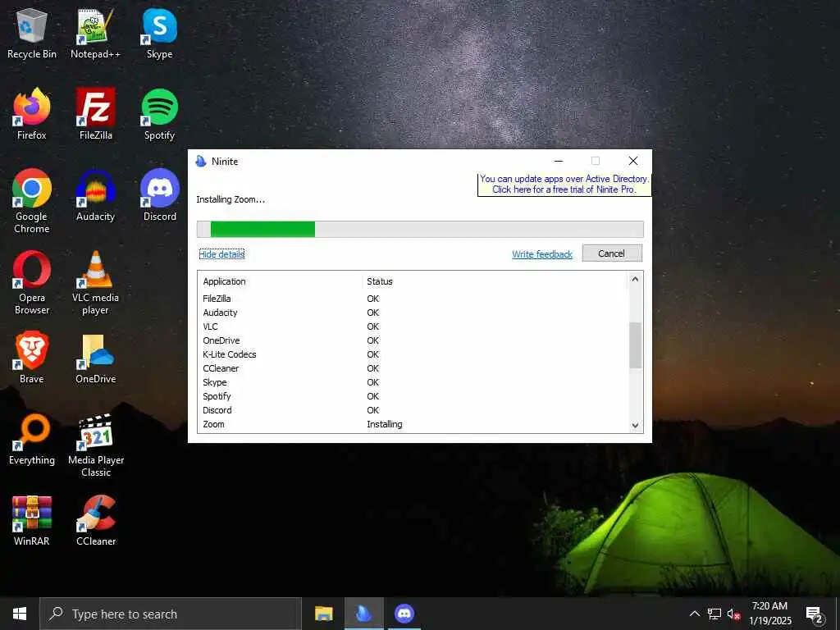Open Discord from the taskbar
This screenshot has height=630, width=840.
[404, 614]
